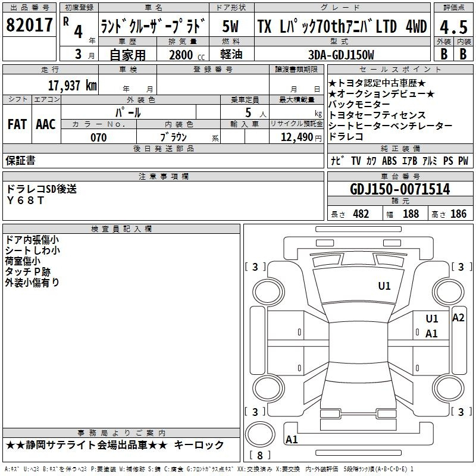Click inspector note 外装小傷有り
Screen dimensions: 476x476
[x=32, y=282]
